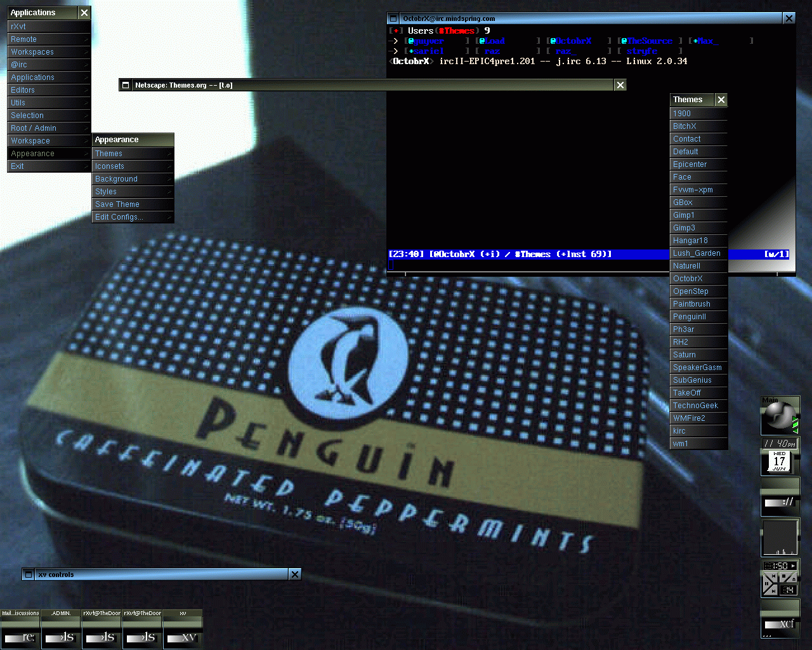The width and height of the screenshot is (812, 650).
Task: Select Exit in the Applications menu
Action: [49, 166]
